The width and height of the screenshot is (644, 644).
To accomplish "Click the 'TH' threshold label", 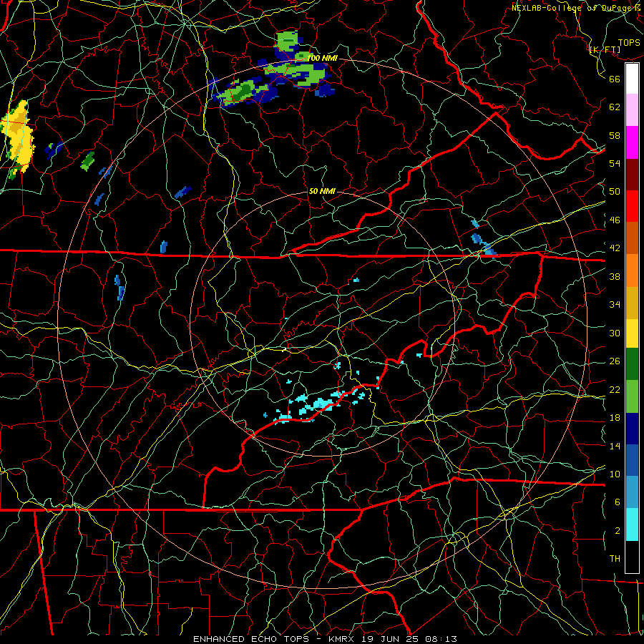I will [615, 559].
